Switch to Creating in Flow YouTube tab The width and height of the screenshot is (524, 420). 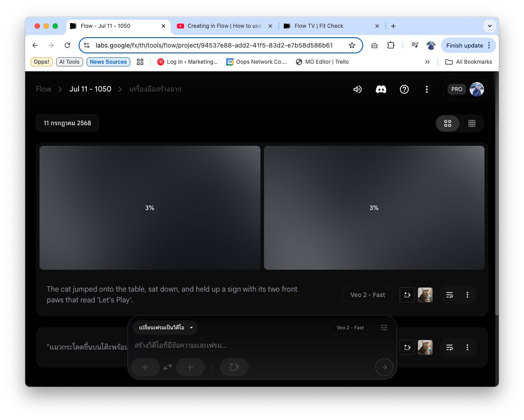pos(224,26)
